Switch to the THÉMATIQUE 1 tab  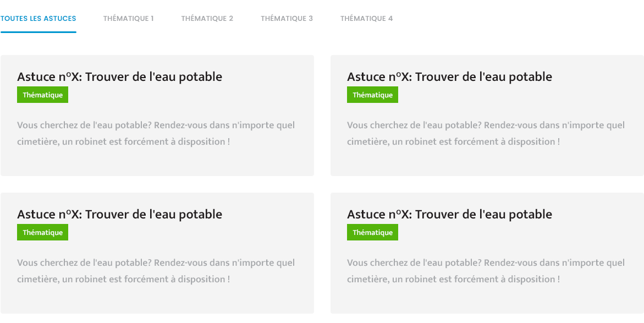click(128, 18)
